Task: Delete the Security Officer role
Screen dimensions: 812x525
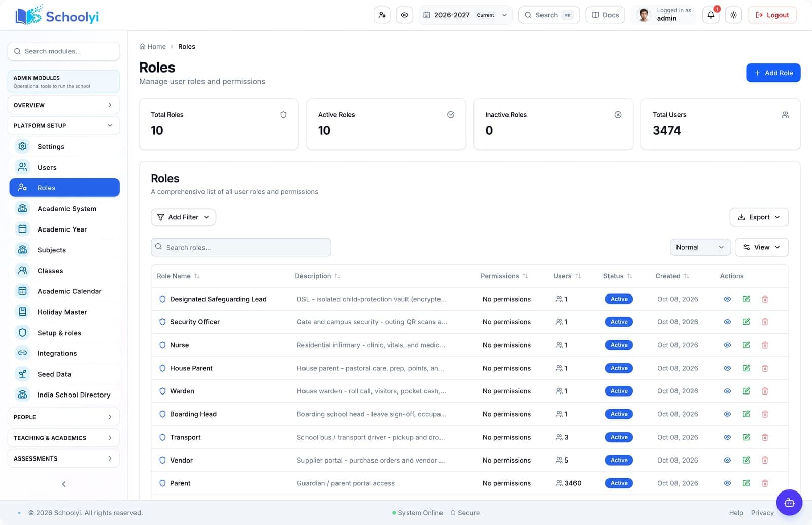Action: (765, 322)
